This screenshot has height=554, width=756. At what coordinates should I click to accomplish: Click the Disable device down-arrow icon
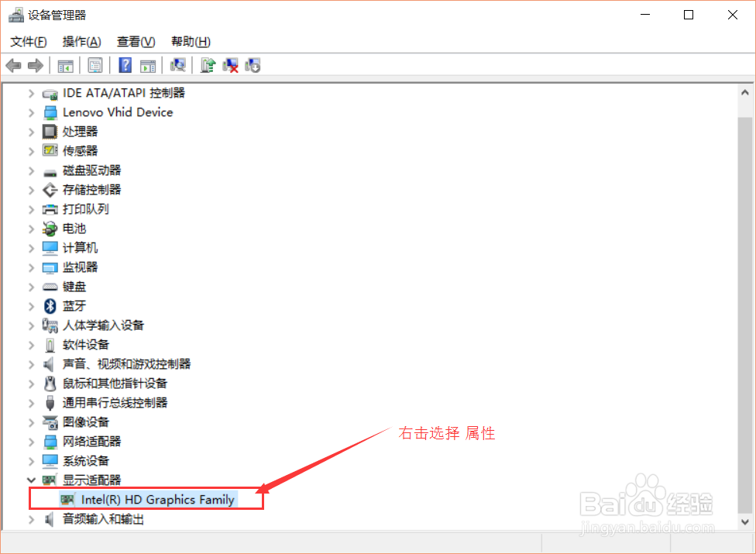(253, 65)
